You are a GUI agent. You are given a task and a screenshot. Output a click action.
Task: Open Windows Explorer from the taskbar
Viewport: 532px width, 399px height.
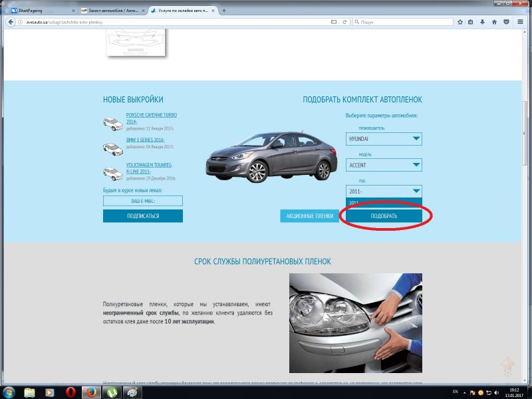(29, 392)
